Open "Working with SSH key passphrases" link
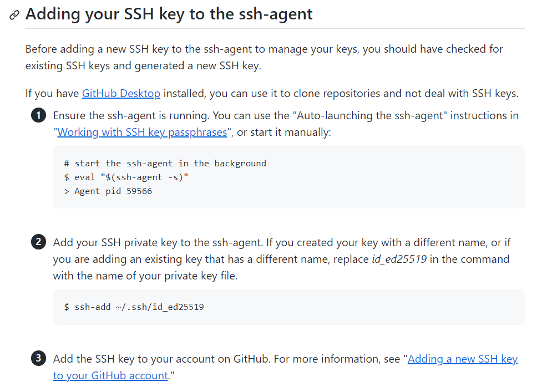The height and width of the screenshot is (392, 542). pyautogui.click(x=142, y=133)
